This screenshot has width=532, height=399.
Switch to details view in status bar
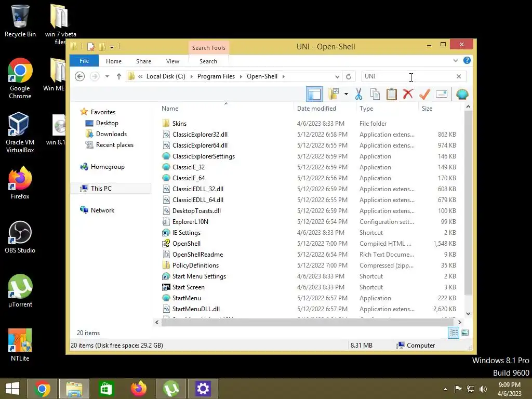tap(454, 333)
